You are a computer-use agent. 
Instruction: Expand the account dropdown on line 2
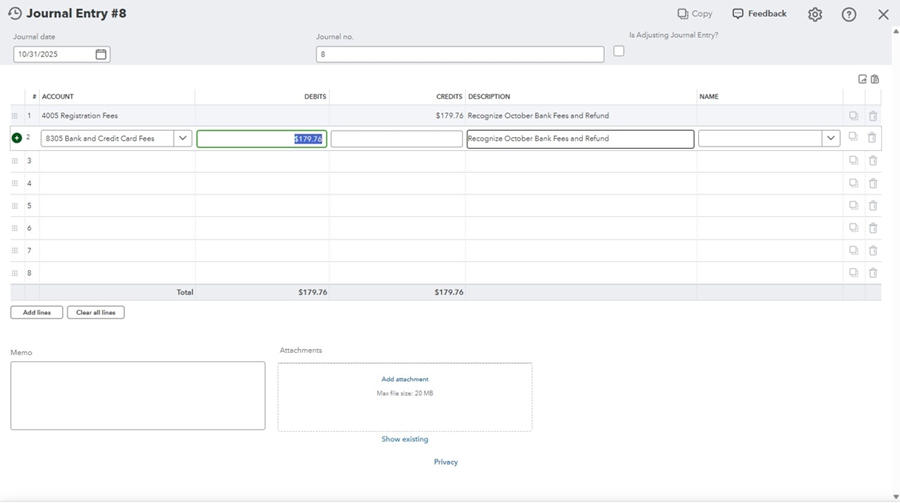coord(183,139)
